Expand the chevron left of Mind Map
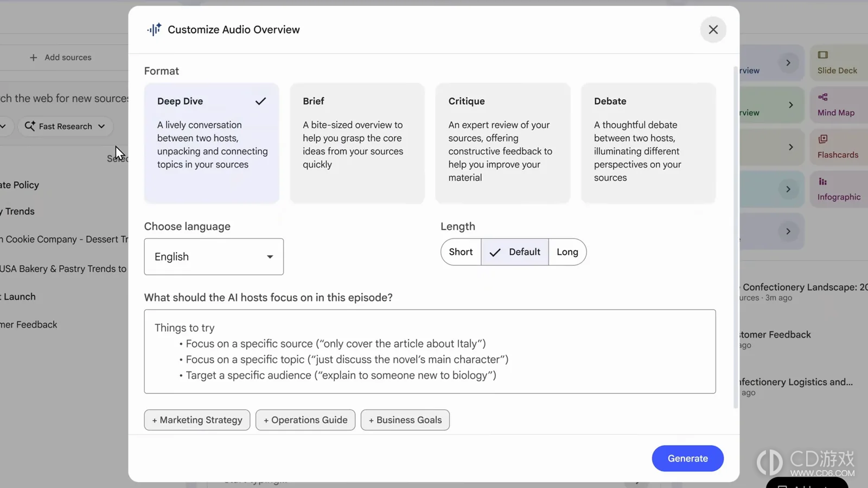Viewport: 868px width, 488px height. 790,105
